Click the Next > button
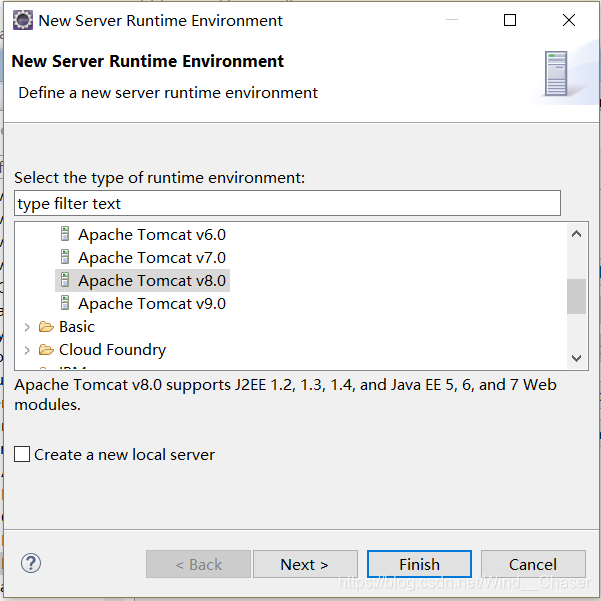Image resolution: width=601 pixels, height=601 pixels. click(x=305, y=564)
